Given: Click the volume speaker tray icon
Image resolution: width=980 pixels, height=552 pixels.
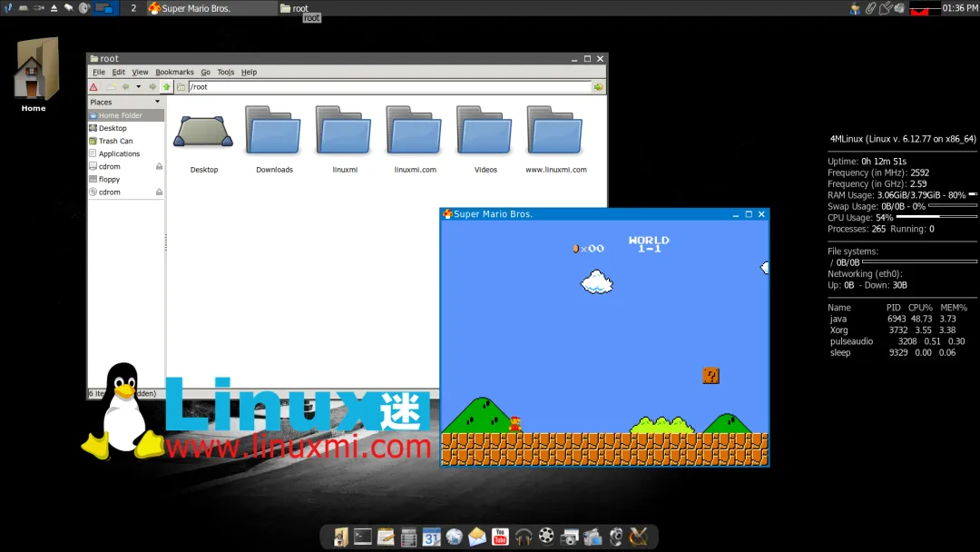Looking at the screenshot, I should coord(899,8).
